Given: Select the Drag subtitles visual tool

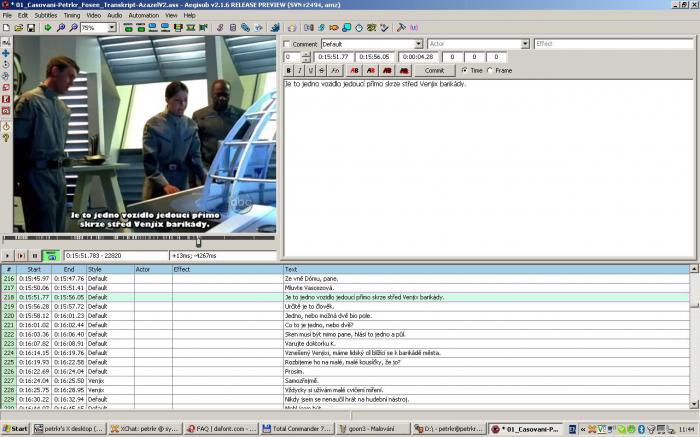Looking at the screenshot, I should [x=6, y=53].
